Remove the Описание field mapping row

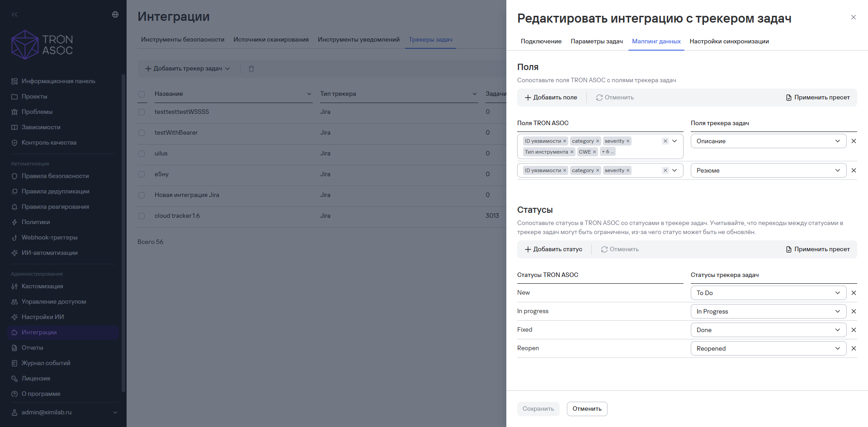[x=854, y=141]
